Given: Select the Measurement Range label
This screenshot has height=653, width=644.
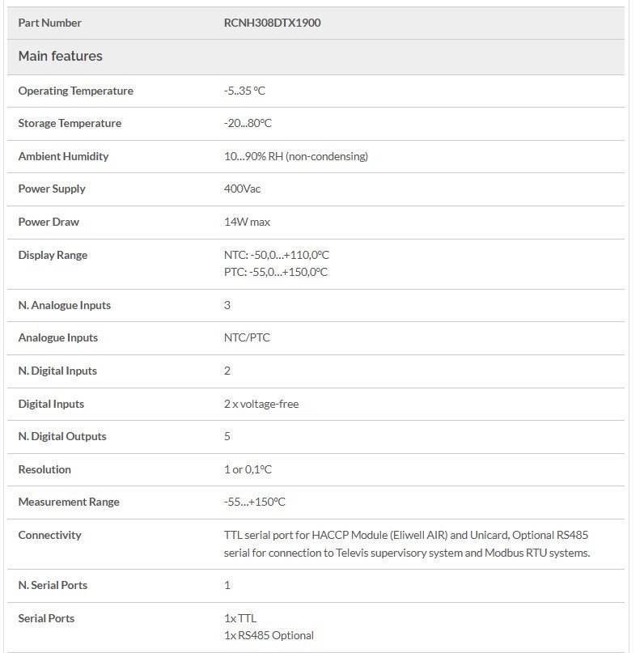Looking at the screenshot, I should 69,502.
